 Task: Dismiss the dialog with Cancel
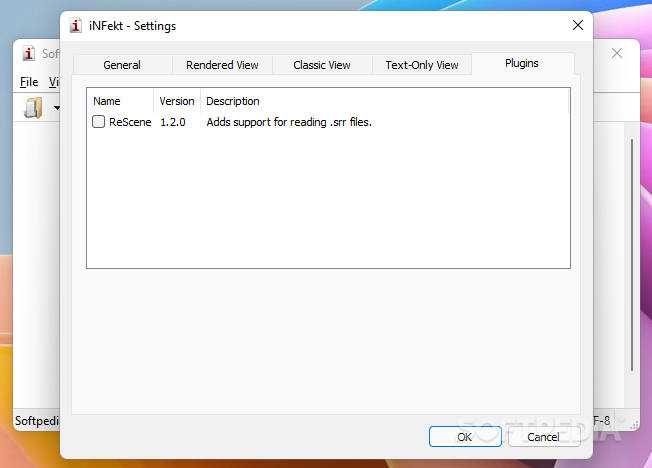[543, 437]
